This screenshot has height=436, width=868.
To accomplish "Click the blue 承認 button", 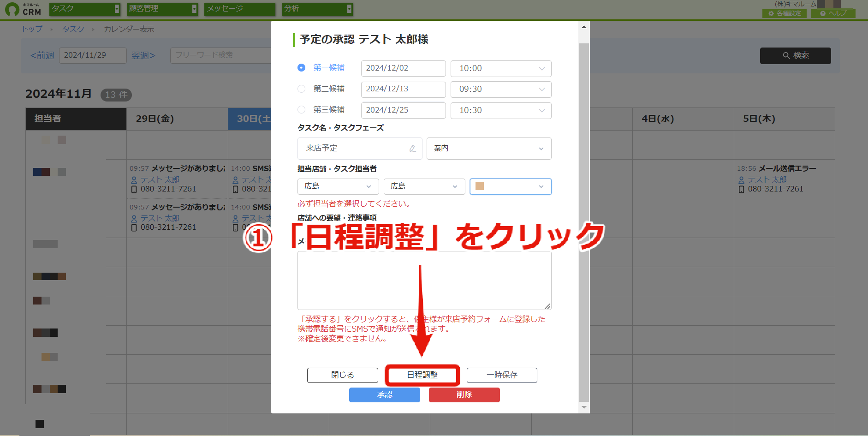I will pyautogui.click(x=385, y=394).
